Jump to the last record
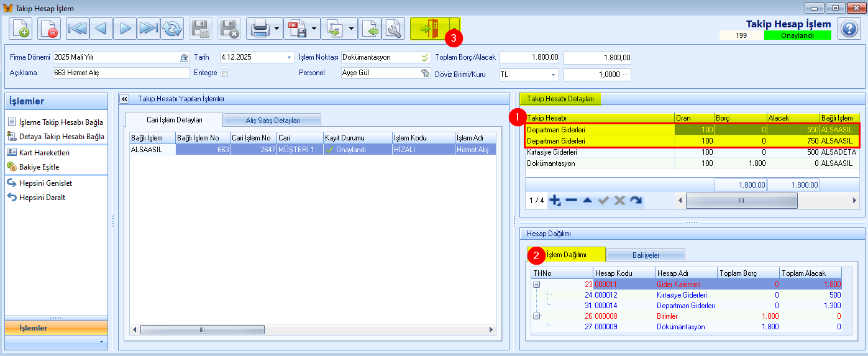 (x=148, y=29)
